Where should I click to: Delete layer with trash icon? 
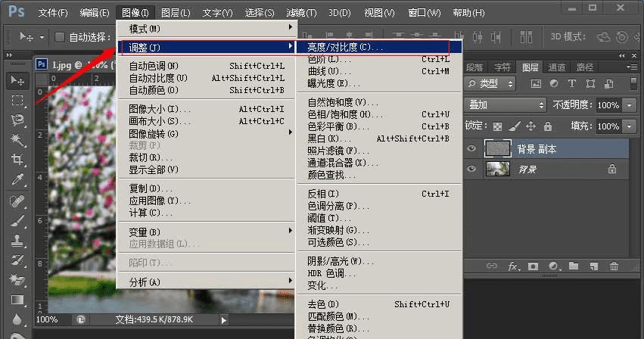[614, 266]
